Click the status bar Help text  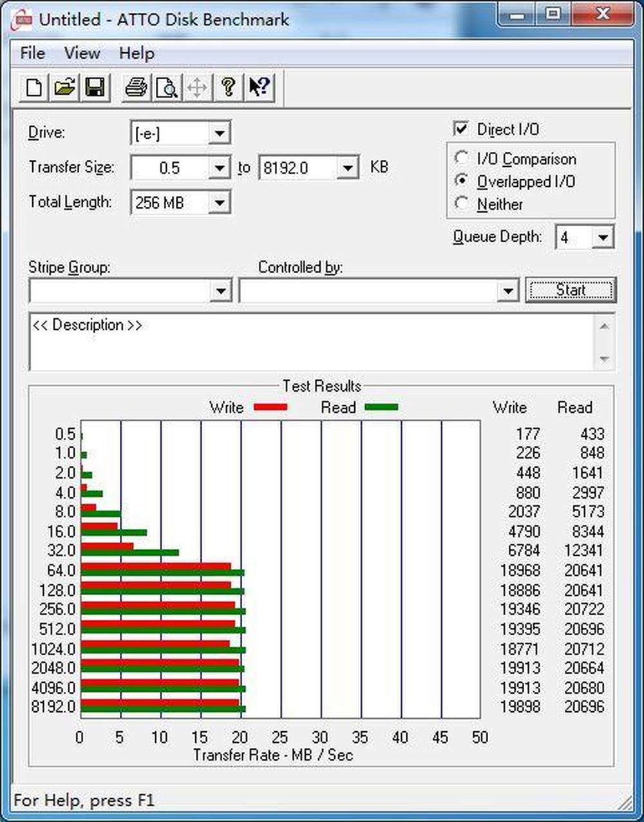tap(84, 801)
